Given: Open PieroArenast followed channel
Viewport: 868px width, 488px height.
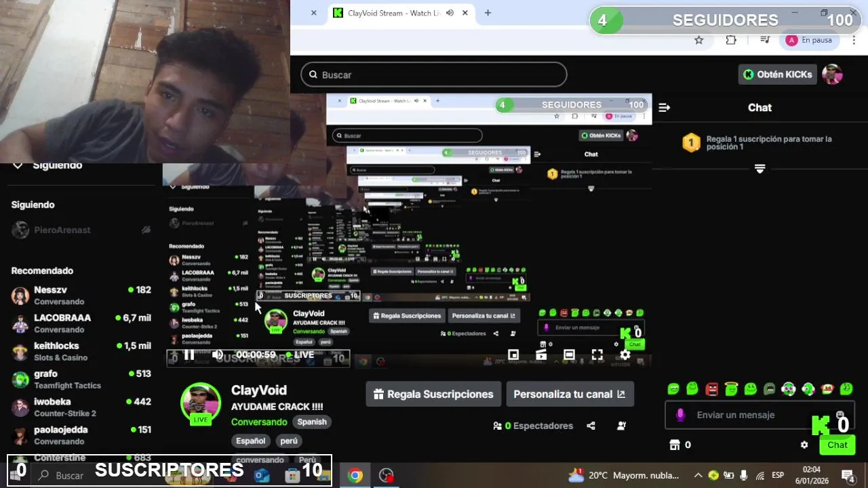Looking at the screenshot, I should (x=81, y=230).
